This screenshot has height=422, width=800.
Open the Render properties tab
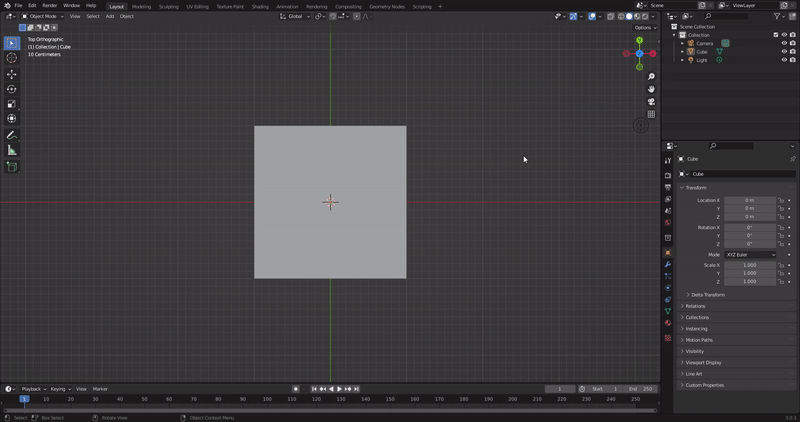pyautogui.click(x=668, y=175)
